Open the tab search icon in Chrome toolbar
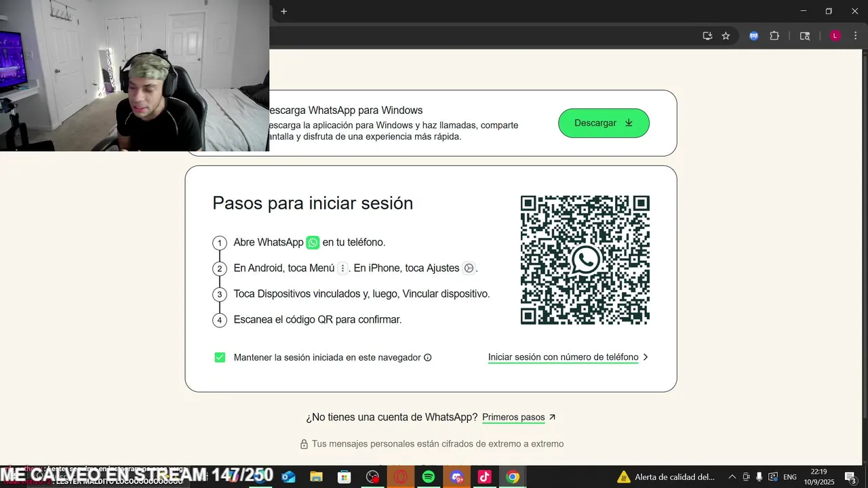Screen dimensions: 868x488 click(x=805, y=36)
